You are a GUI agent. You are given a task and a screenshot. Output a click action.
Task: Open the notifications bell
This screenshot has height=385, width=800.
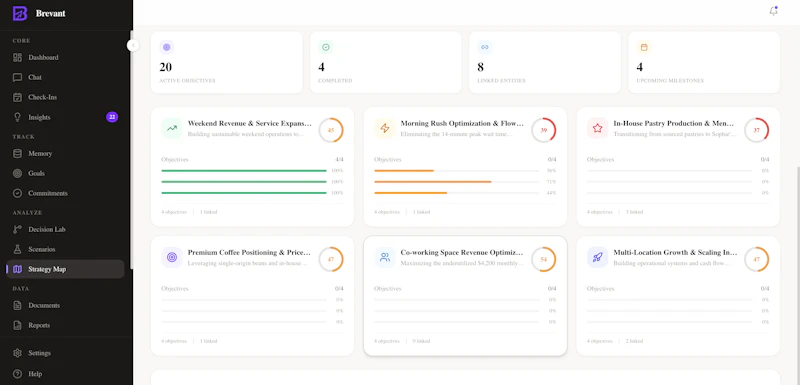(773, 11)
